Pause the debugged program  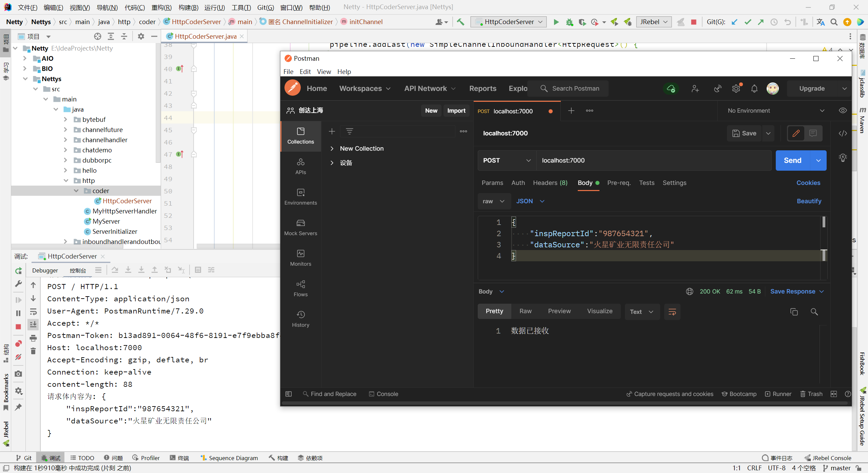coord(19,313)
